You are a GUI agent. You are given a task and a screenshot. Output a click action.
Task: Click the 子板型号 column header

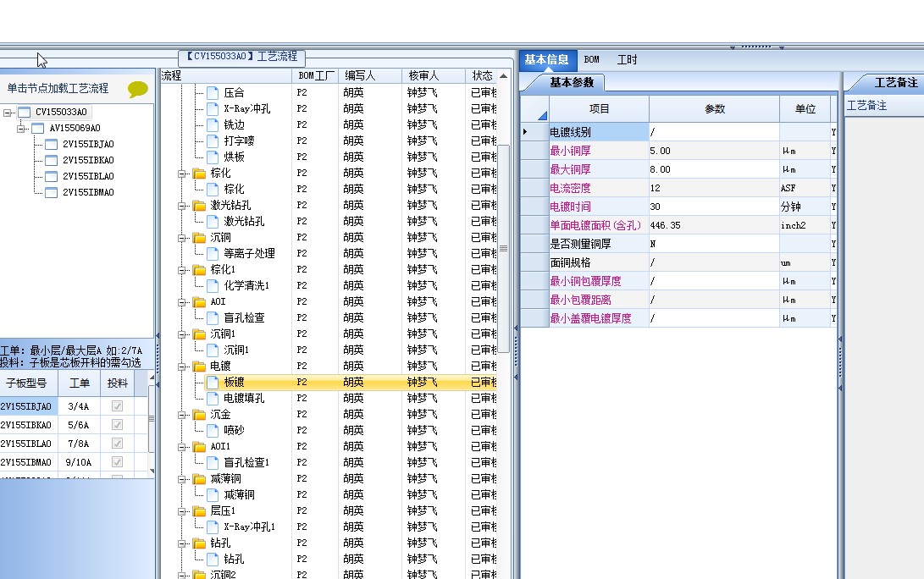pyautogui.click(x=28, y=383)
